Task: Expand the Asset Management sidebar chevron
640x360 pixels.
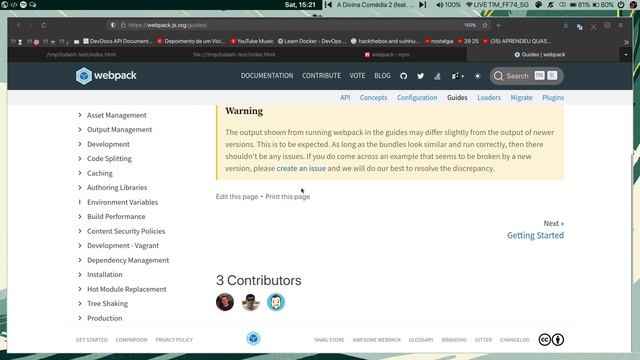Action: click(80, 115)
